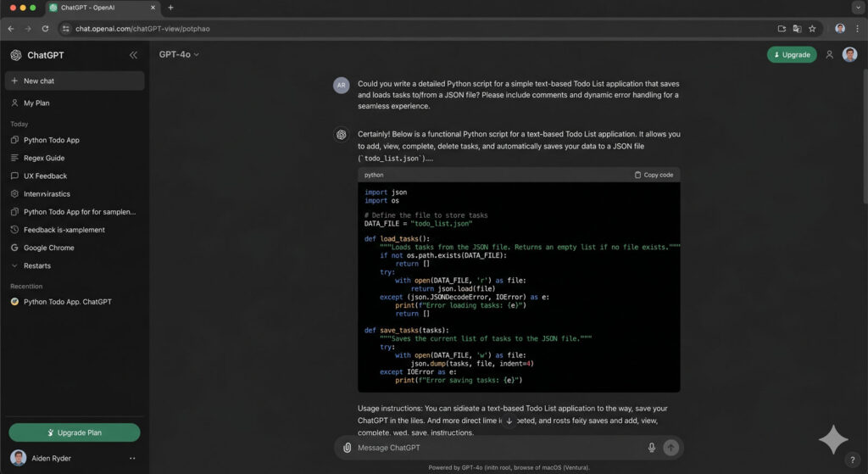
Task: Click the send message arrow button
Action: click(671, 448)
